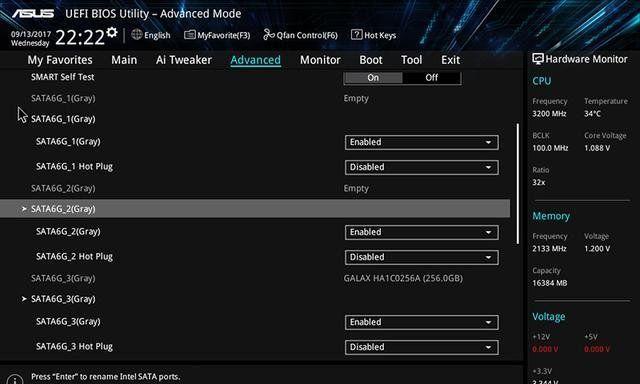Open the SATA6G_3(Gray) Enabled dropdown

click(x=421, y=322)
